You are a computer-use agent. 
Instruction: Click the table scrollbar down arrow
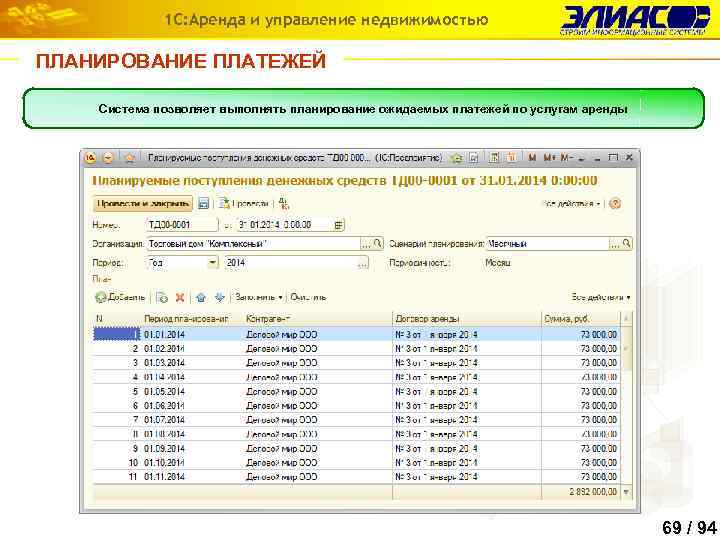[626, 492]
